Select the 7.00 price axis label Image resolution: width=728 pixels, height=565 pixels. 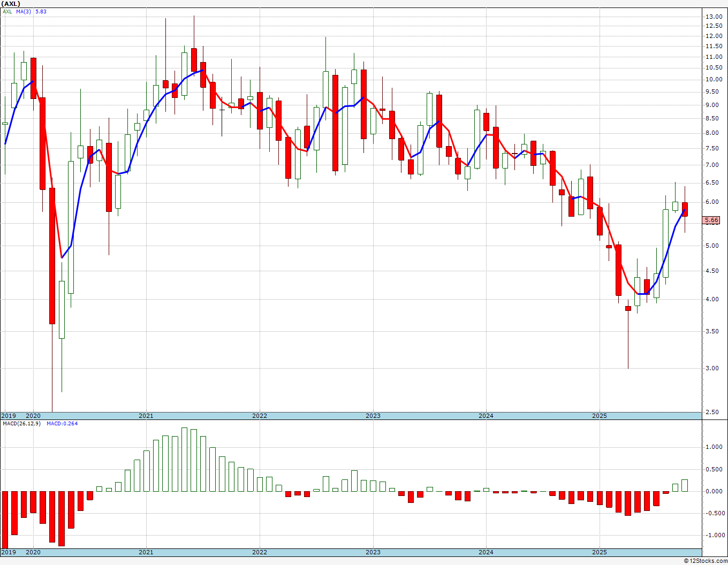(x=712, y=165)
